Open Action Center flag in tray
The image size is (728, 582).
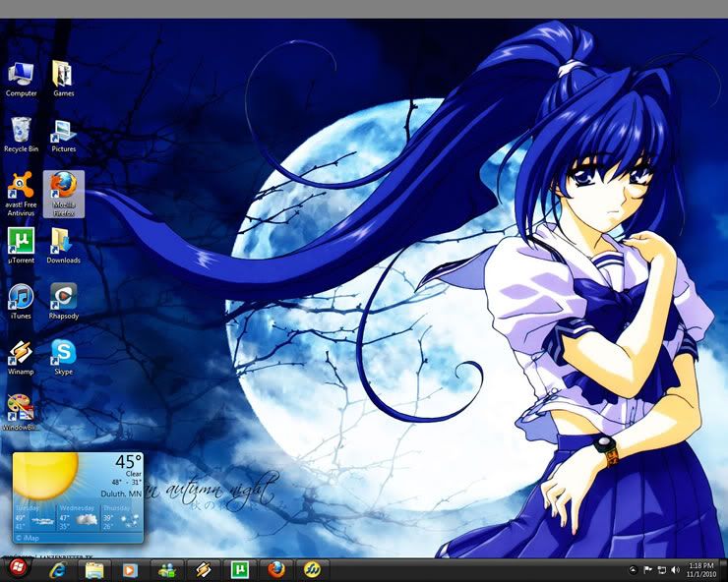coord(647,570)
